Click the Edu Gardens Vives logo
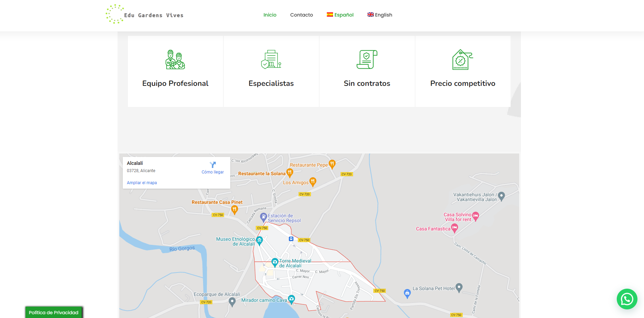644x318 pixels. point(144,14)
